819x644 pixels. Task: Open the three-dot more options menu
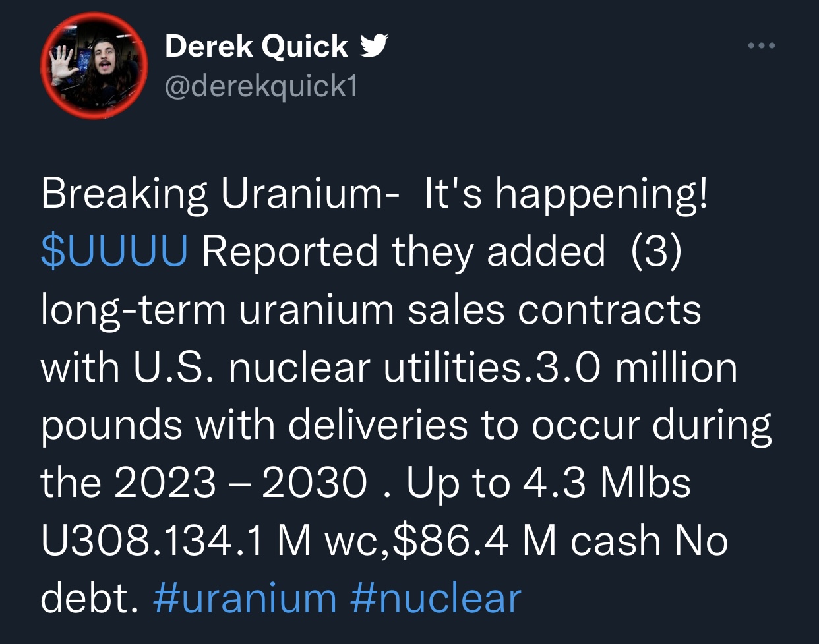tap(762, 46)
